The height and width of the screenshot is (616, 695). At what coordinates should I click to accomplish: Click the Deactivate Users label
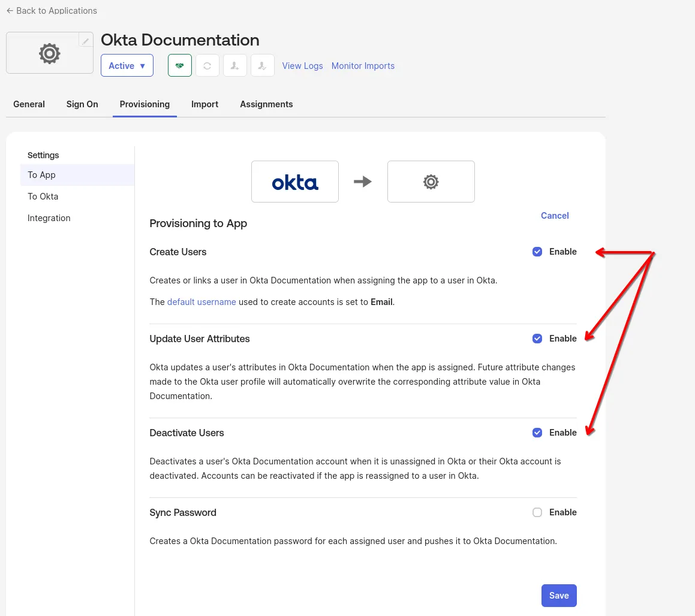point(186,433)
